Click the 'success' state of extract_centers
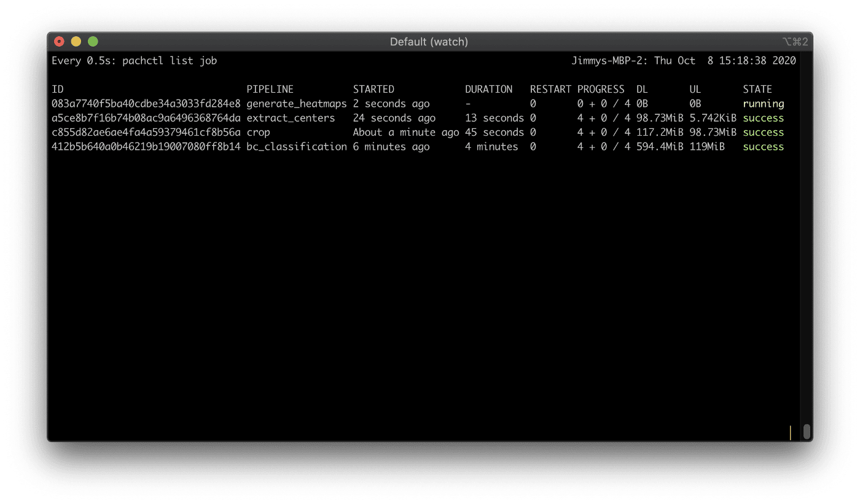 pyautogui.click(x=764, y=118)
